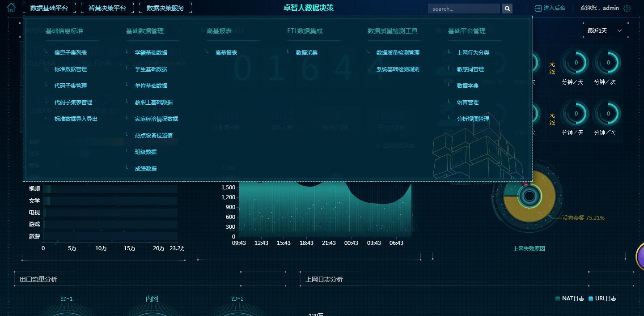Focus the search input field

[x=463, y=9]
